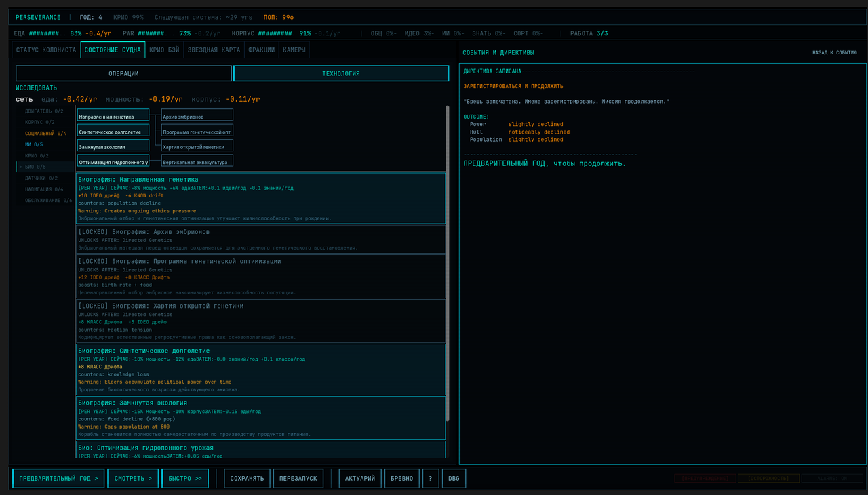Click the БЫСТРО >> fast-forward button
868x495 pixels.
click(x=185, y=478)
